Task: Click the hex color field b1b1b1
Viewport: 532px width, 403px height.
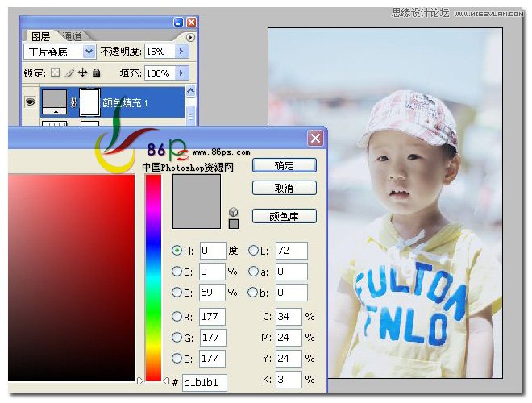Action: pos(205,383)
